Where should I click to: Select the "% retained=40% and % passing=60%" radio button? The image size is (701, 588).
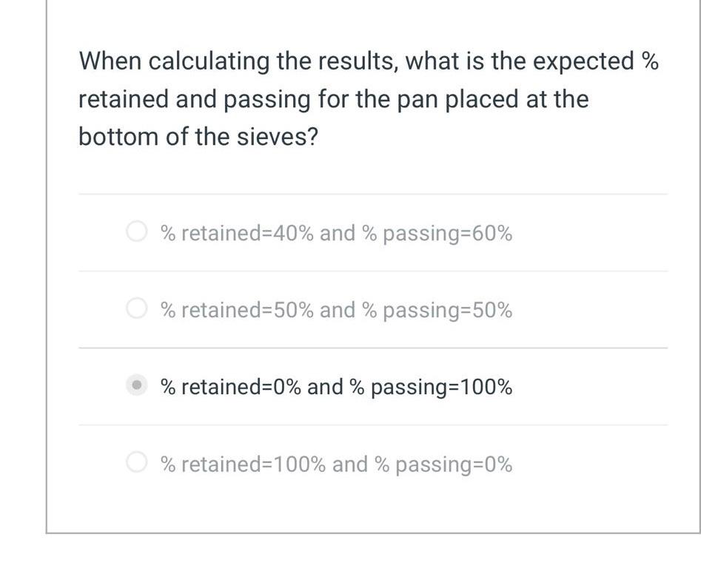coord(137,232)
